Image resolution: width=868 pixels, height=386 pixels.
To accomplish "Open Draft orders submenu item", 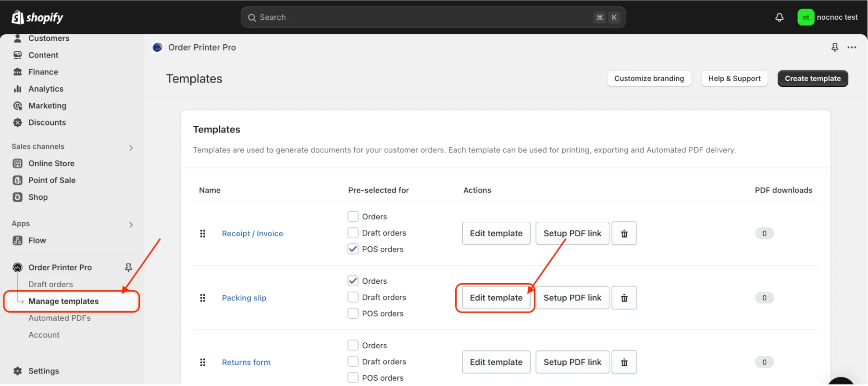I will (x=50, y=284).
